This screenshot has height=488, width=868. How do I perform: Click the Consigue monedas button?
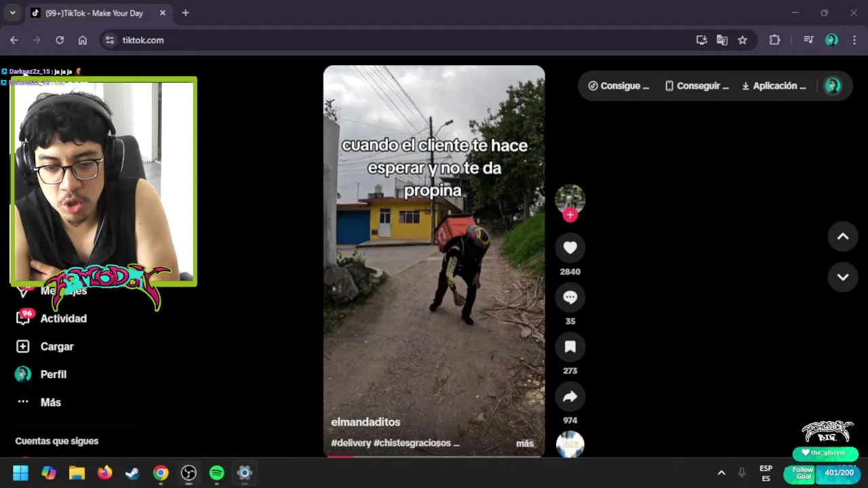[x=618, y=86]
